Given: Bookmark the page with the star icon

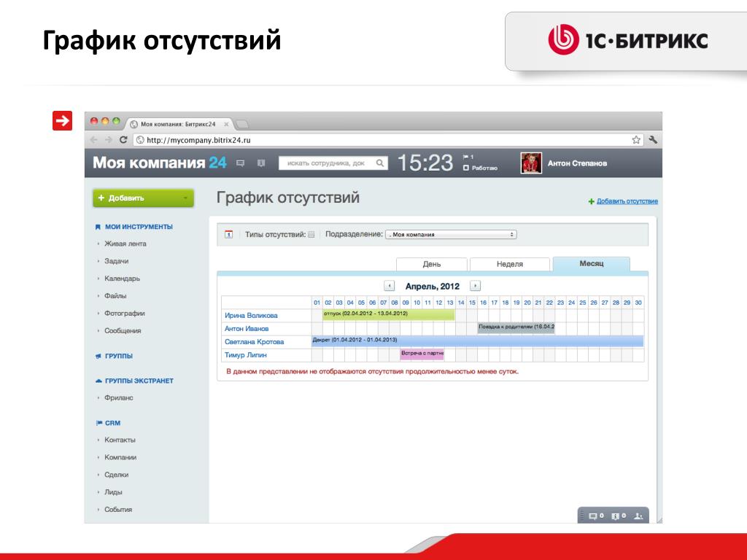Looking at the screenshot, I should pyautogui.click(x=636, y=139).
